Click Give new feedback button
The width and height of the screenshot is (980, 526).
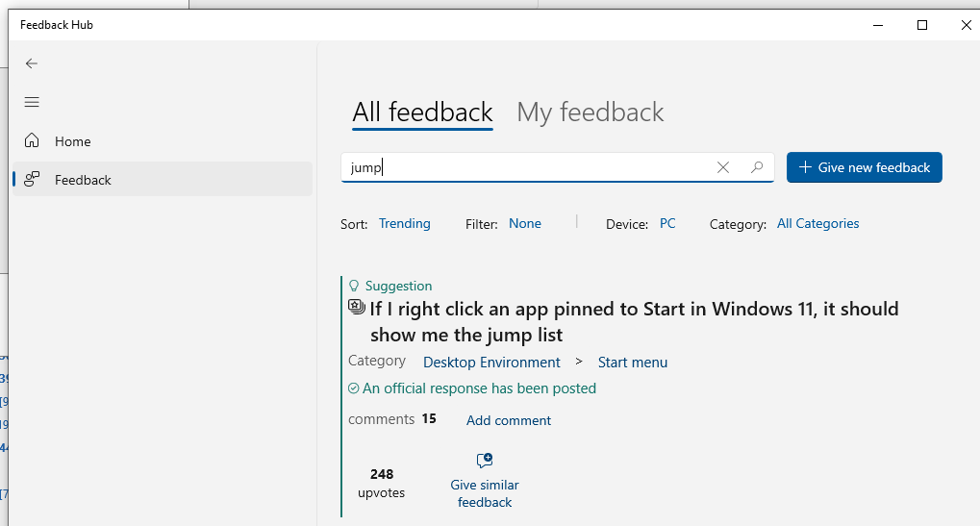[x=864, y=167]
